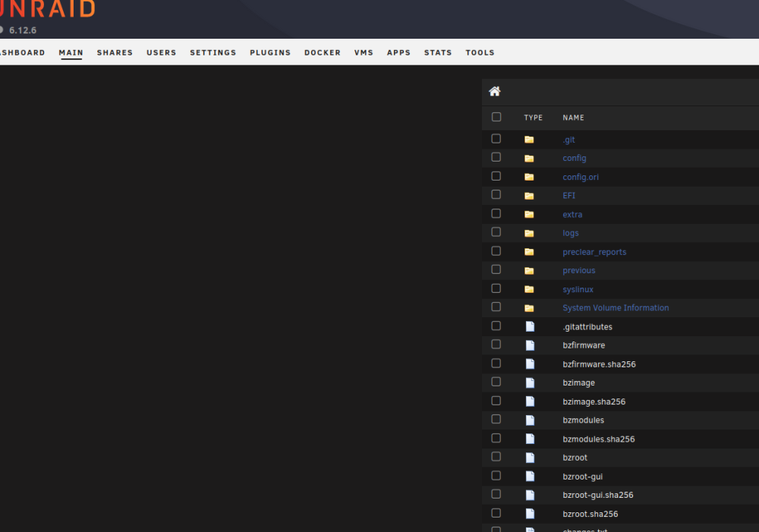Open the .git folder link
The height and width of the screenshot is (532, 759).
[568, 140]
